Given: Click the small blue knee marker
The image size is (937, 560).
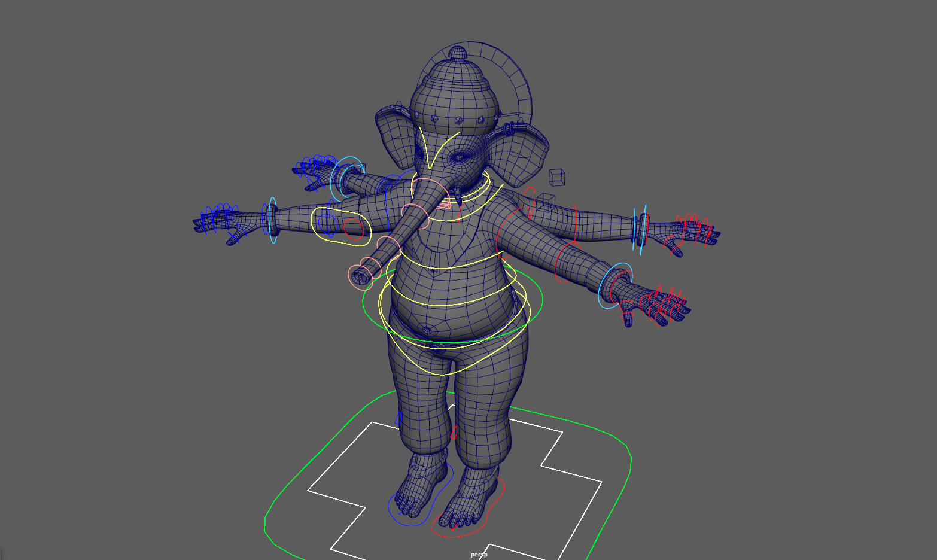Looking at the screenshot, I should 398,418.
